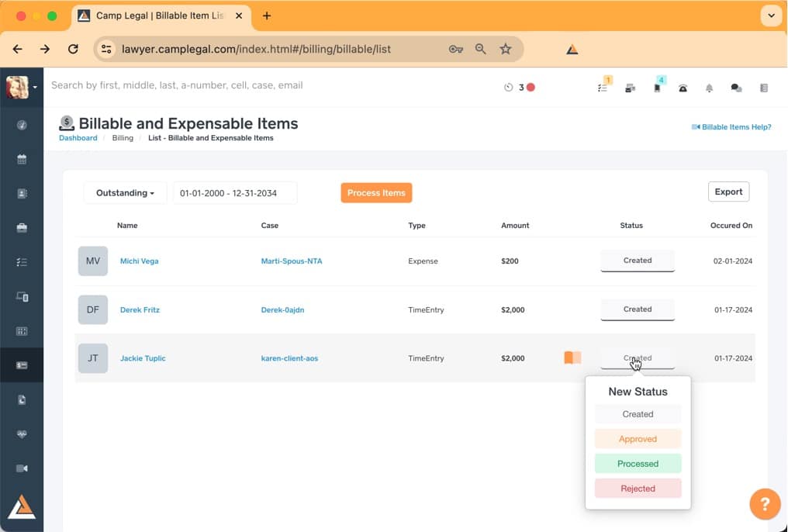Screen dimensions: 788x532
Task: Open the Derek Fritz name link
Action: point(140,310)
